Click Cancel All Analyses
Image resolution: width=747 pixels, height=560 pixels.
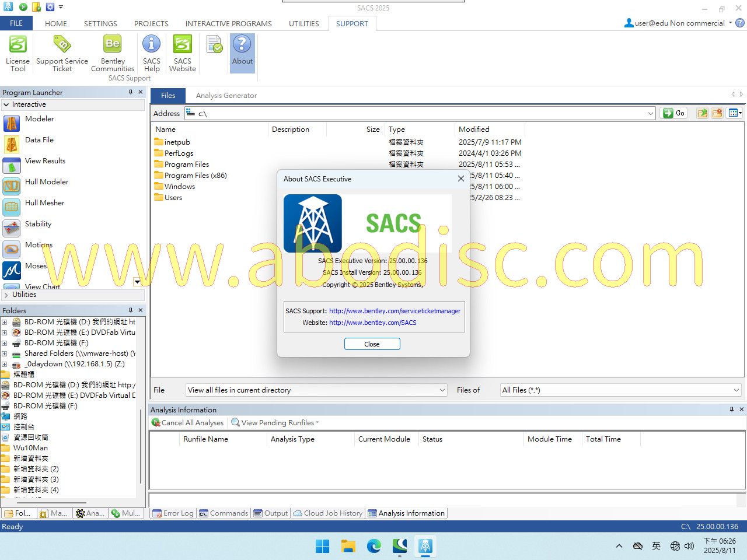click(x=187, y=422)
